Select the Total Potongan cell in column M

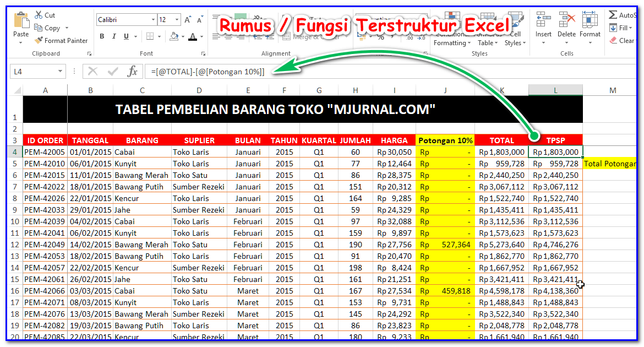610,164
